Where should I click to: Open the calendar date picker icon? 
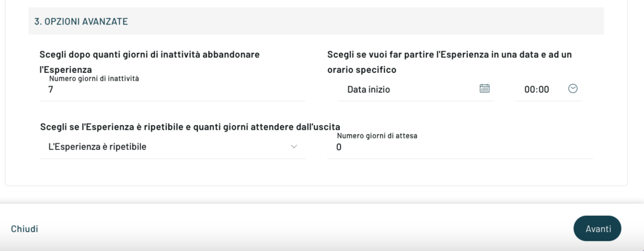pyautogui.click(x=485, y=88)
